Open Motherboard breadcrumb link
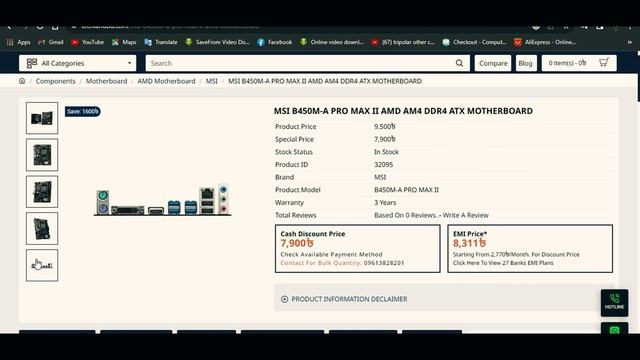The width and height of the screenshot is (640, 360). click(107, 81)
